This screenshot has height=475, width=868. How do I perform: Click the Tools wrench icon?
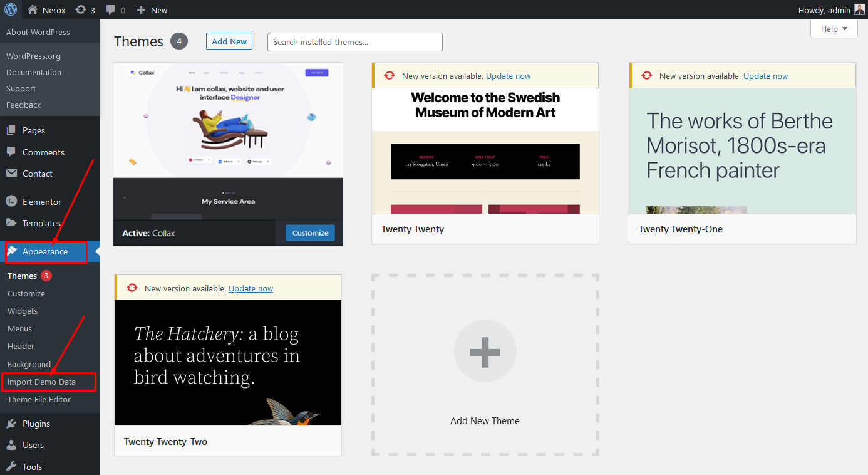tap(11, 467)
